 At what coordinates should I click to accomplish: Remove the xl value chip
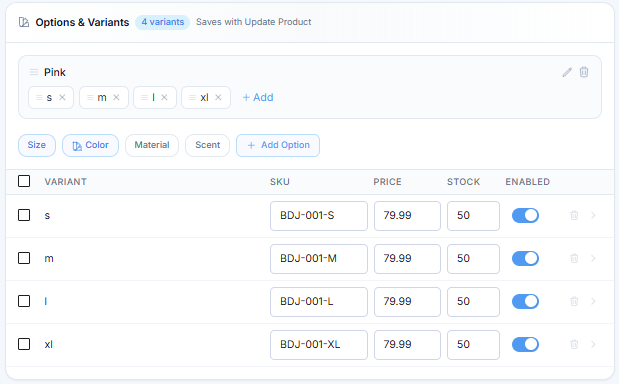click(x=218, y=97)
